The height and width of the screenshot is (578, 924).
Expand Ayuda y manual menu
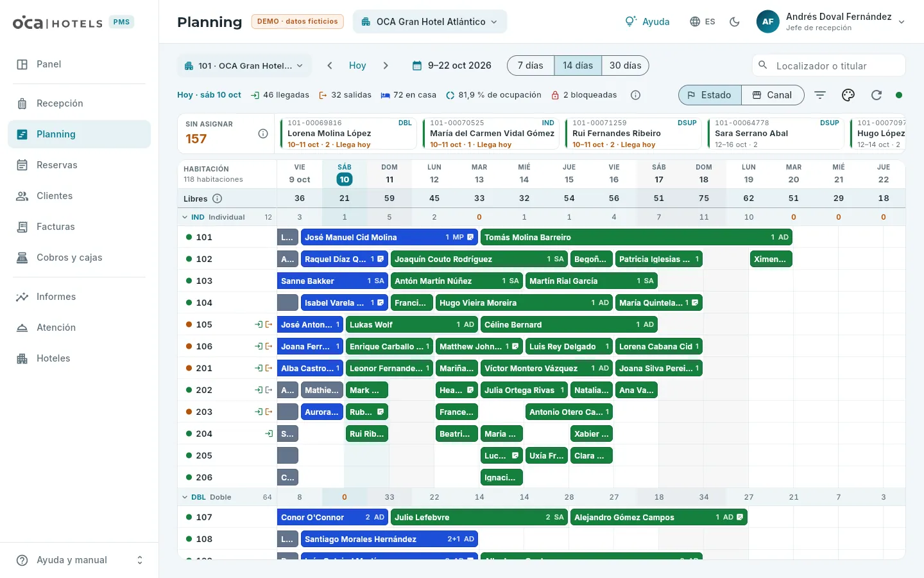[80, 560]
